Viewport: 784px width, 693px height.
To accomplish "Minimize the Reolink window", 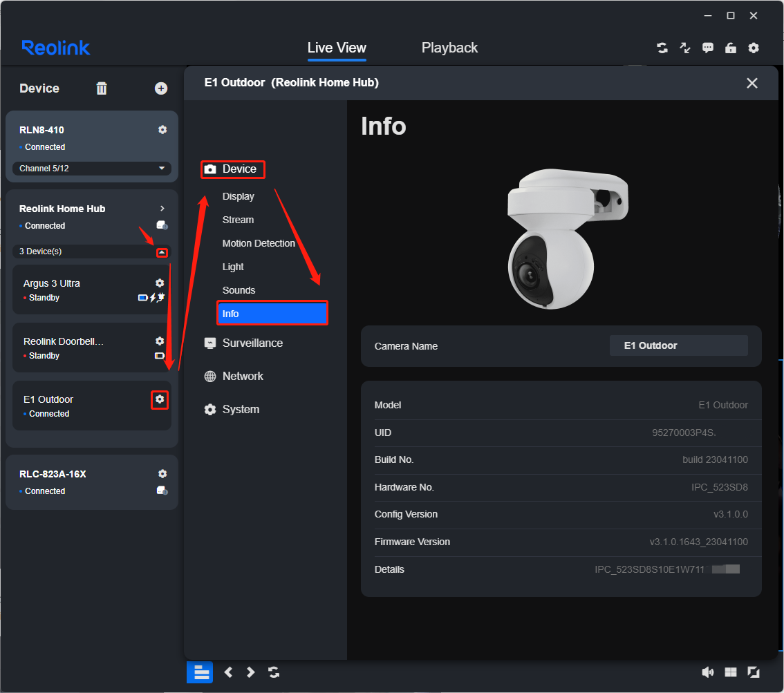I will [707, 16].
